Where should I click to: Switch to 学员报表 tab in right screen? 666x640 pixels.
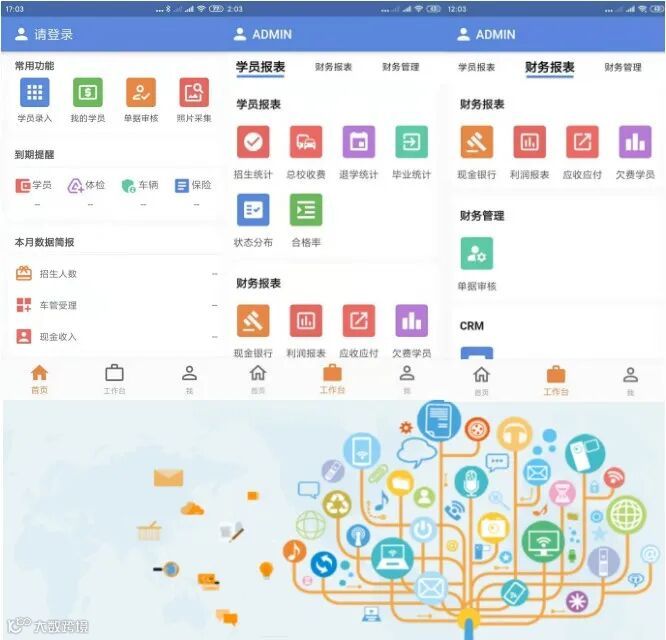[x=477, y=67]
